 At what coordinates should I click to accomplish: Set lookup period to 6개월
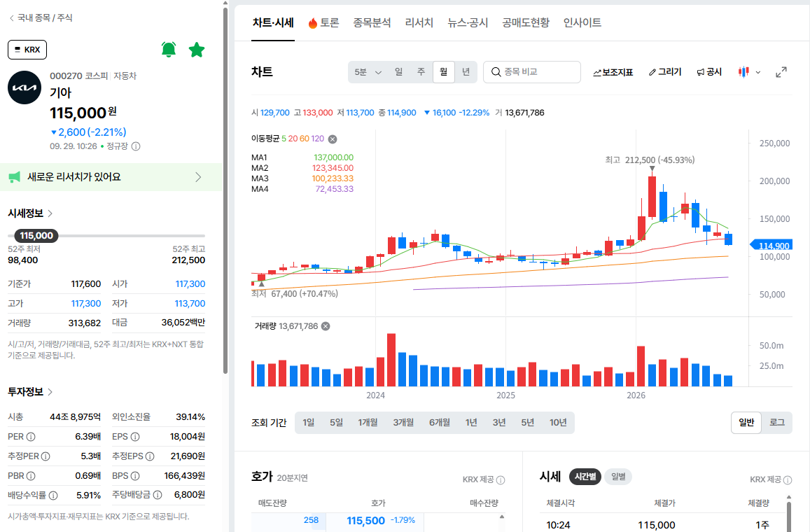(439, 423)
